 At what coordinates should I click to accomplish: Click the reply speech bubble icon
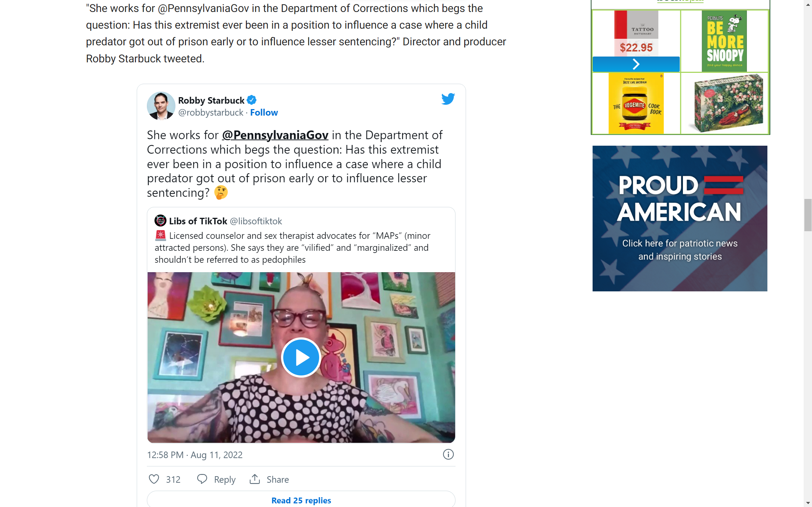coord(202,479)
